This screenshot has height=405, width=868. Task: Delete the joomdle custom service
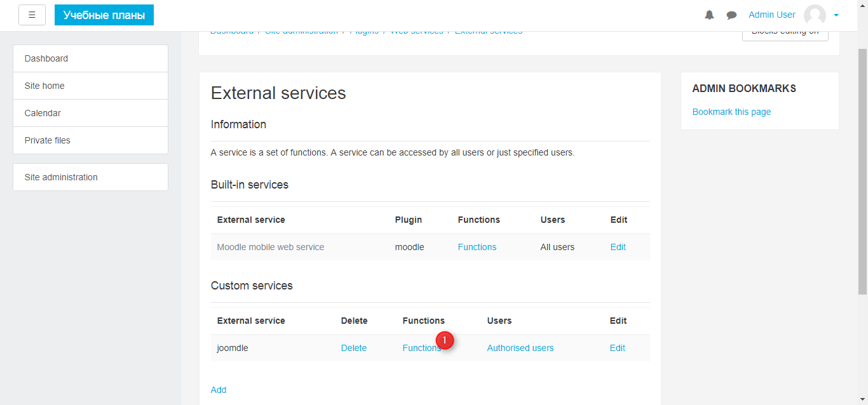(353, 348)
